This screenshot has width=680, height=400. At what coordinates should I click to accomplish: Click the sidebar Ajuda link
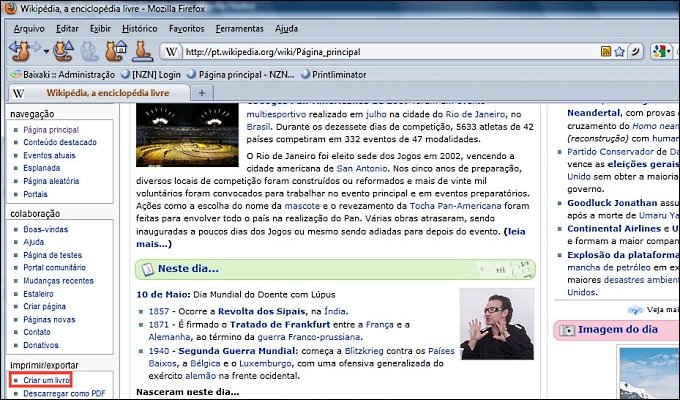(33, 242)
